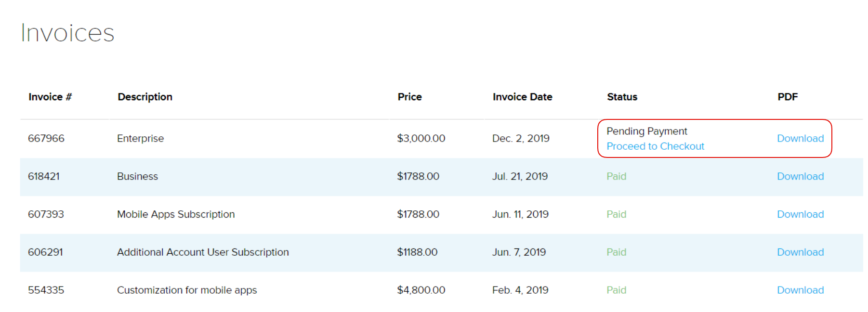Image resolution: width=868 pixels, height=312 pixels.
Task: Click invoice number 618421
Action: pyautogui.click(x=44, y=177)
